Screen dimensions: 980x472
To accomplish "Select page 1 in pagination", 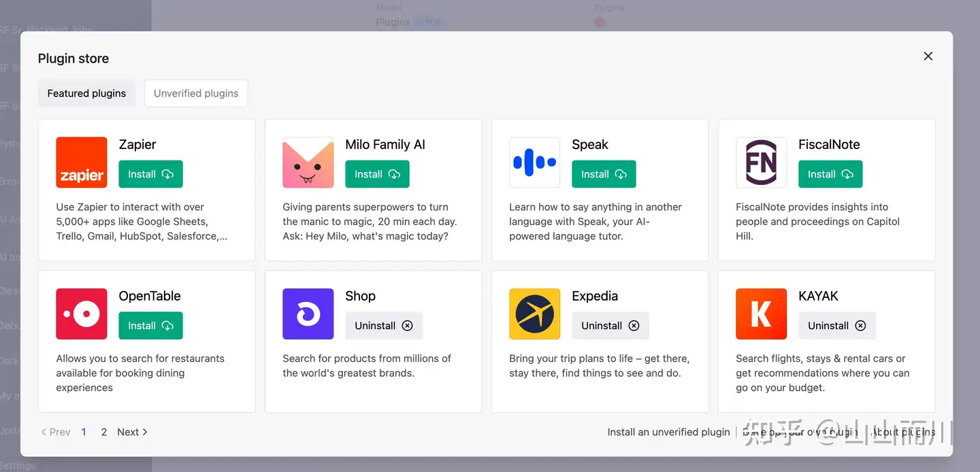I will click(84, 432).
